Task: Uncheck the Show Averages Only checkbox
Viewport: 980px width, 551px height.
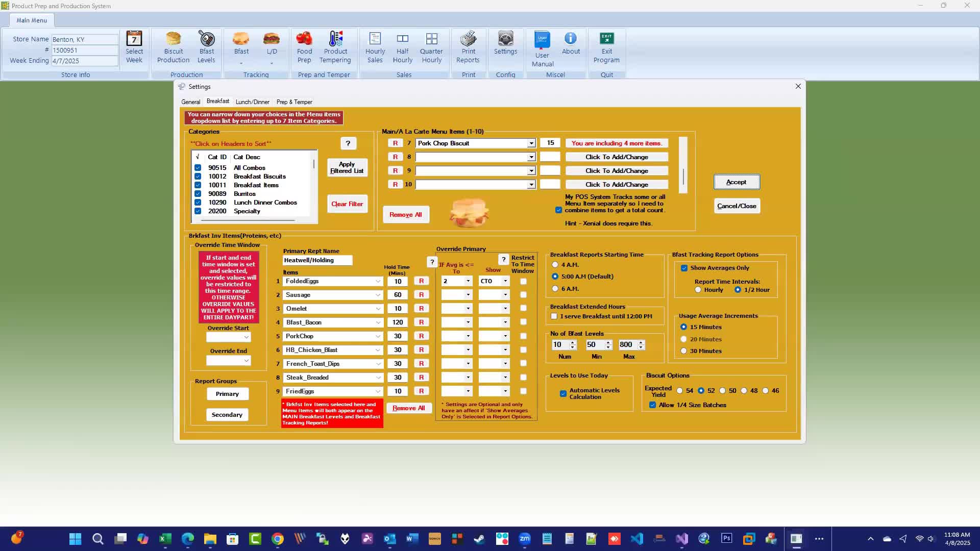Action: [684, 268]
